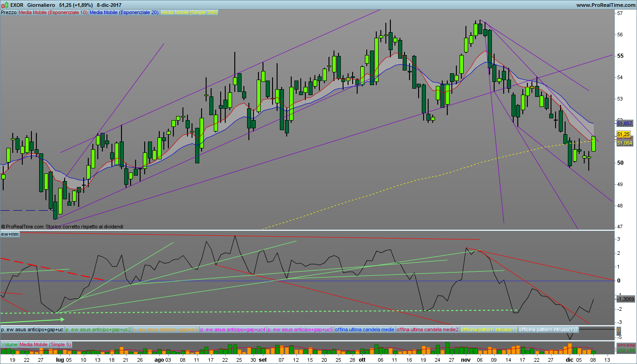Open 'officina pattern intruso(1)2' white label
The width and height of the screenshot is (637, 364).
pyautogui.click(x=548, y=329)
